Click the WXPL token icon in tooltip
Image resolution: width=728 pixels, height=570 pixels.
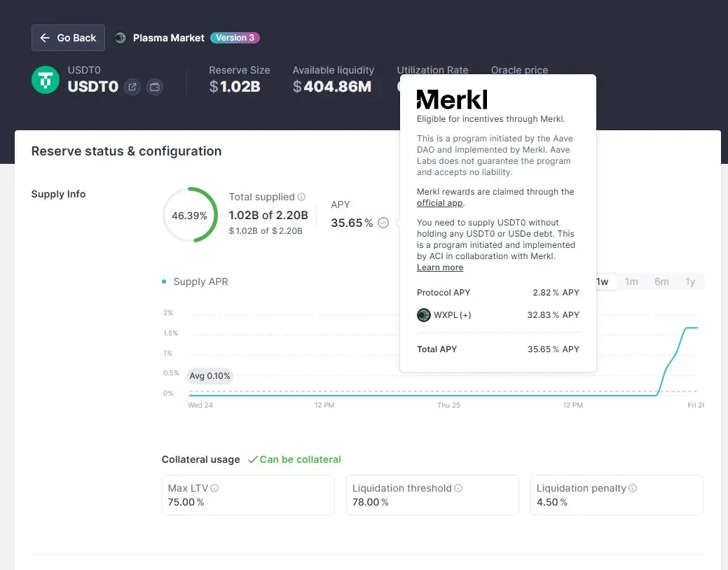pyautogui.click(x=423, y=314)
